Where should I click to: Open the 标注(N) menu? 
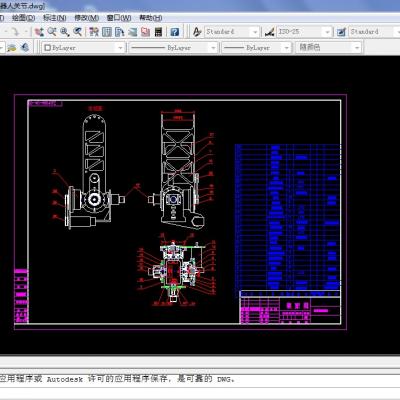[55, 18]
